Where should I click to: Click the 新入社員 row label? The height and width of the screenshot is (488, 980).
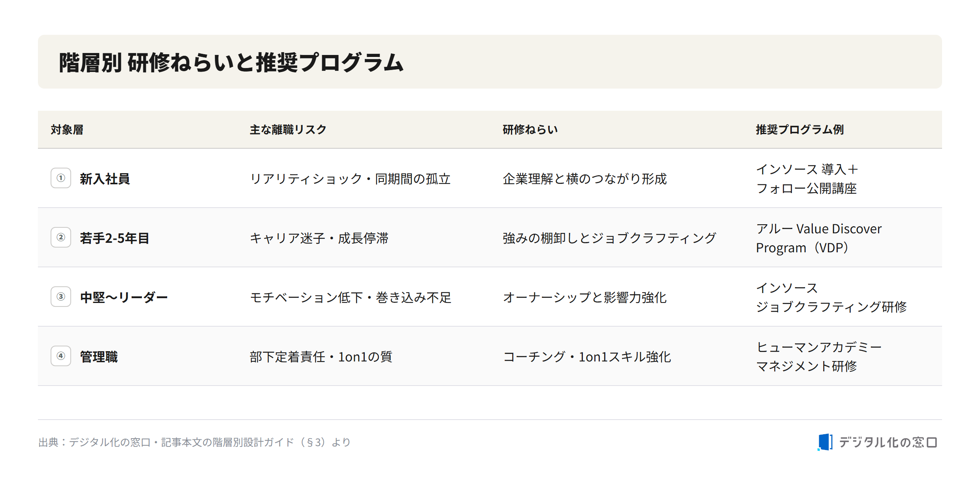coord(105,179)
